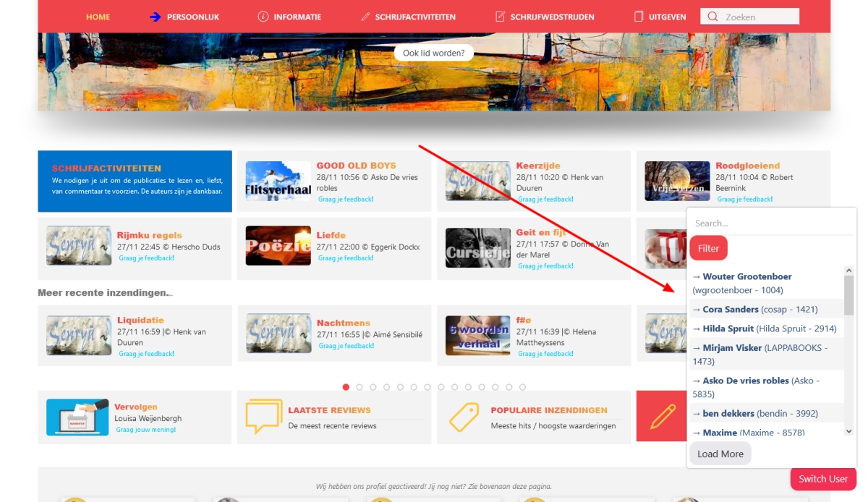Click the edit icon beside Schrijfwedstrijden

(x=500, y=17)
